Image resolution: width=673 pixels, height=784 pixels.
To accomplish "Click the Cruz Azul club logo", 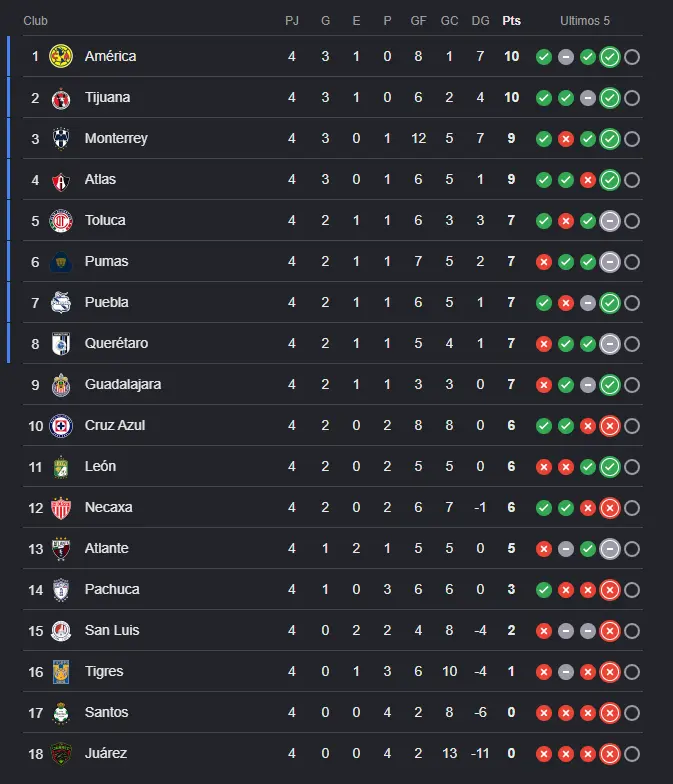I will coord(61,426).
